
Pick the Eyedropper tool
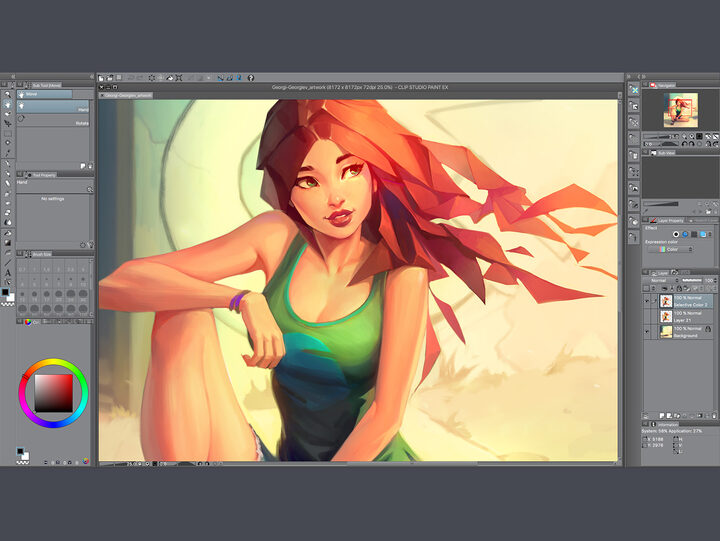pyautogui.click(x=7, y=154)
